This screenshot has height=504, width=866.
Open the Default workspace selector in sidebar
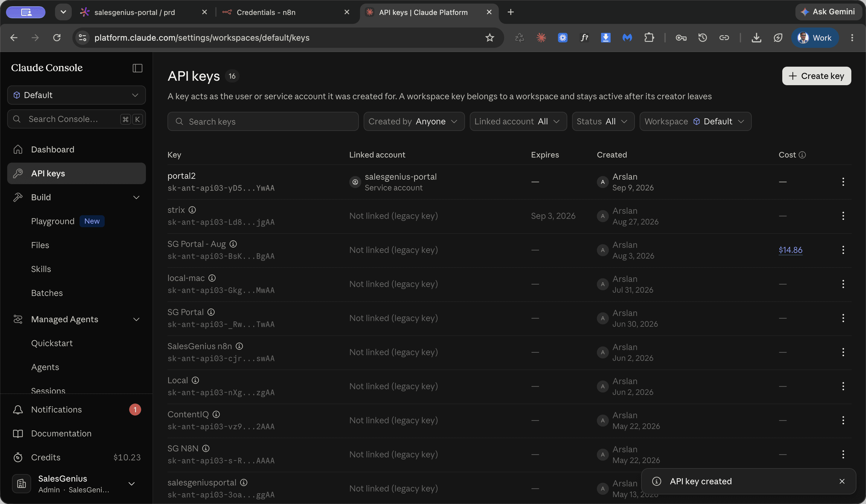click(x=76, y=95)
